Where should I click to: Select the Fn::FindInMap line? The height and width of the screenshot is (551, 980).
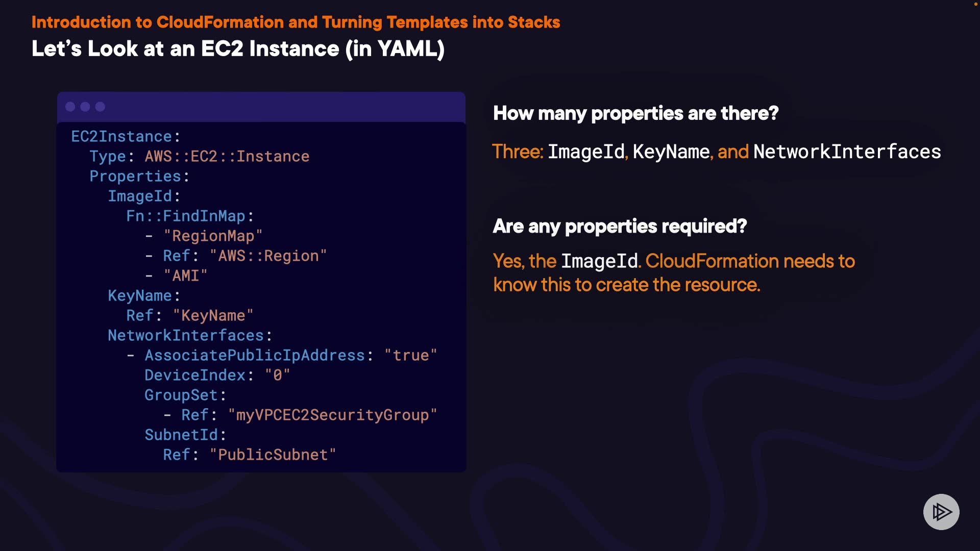(x=190, y=216)
